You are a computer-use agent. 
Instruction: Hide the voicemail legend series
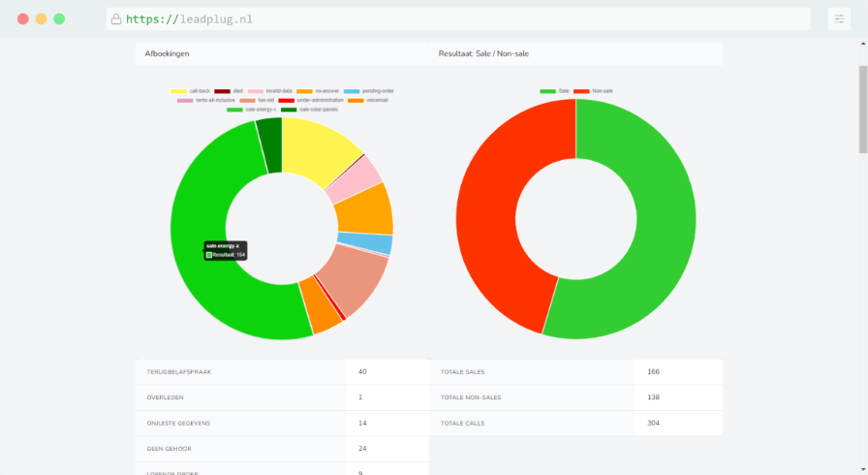(374, 100)
